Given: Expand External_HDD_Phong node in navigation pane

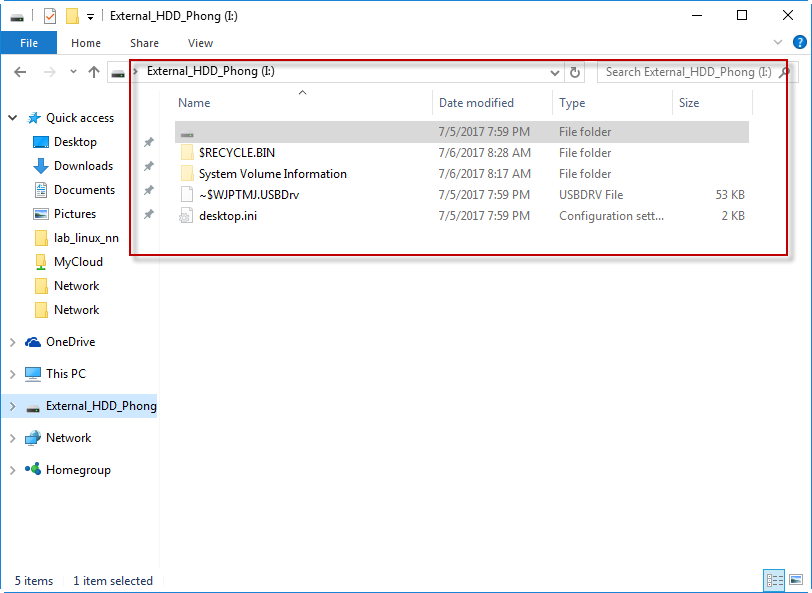Looking at the screenshot, I should tap(13, 407).
